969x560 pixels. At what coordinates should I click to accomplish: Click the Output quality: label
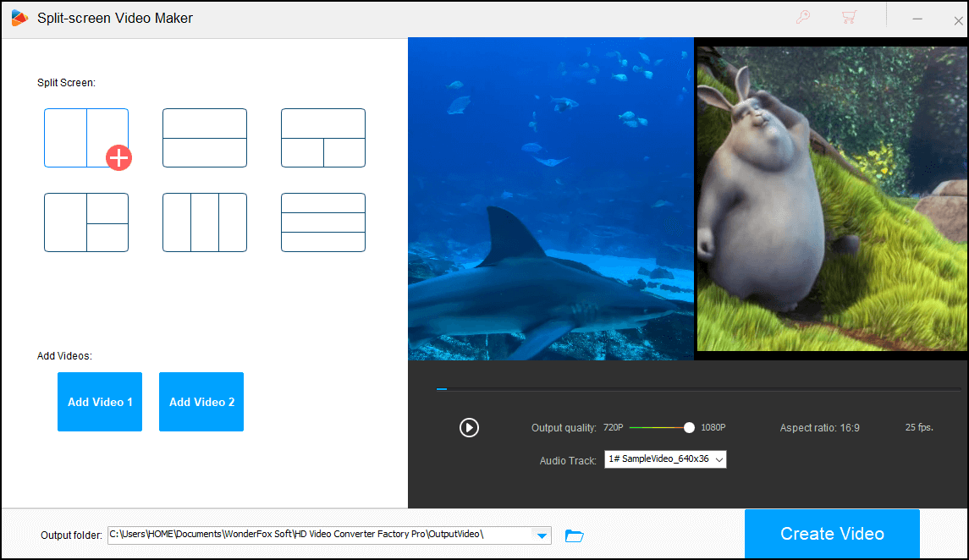[564, 428]
